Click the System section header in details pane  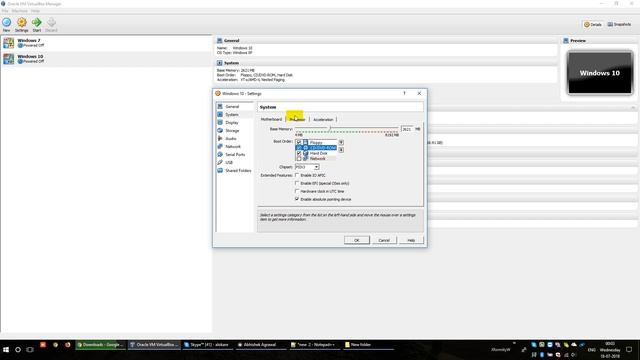[x=386, y=63]
